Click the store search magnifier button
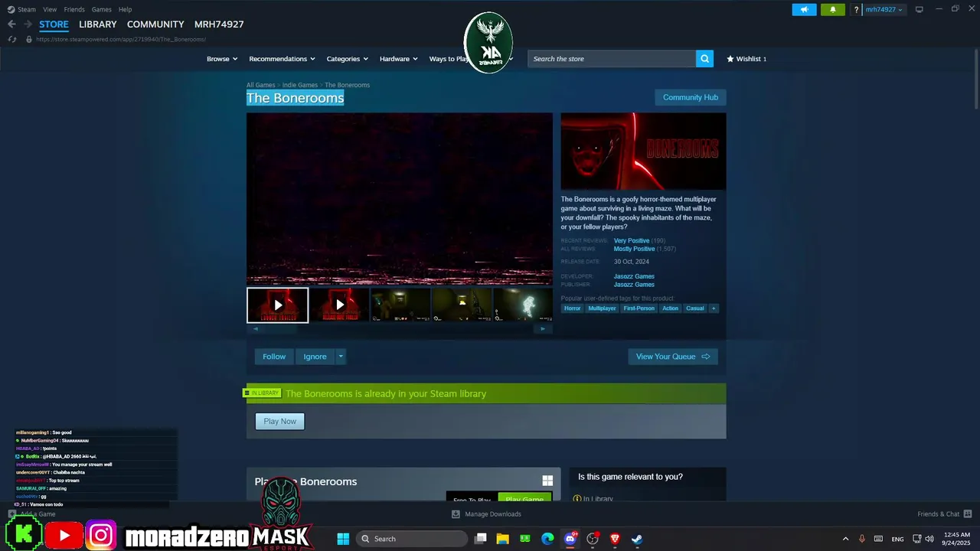Viewport: 980px width, 551px height. point(704,59)
